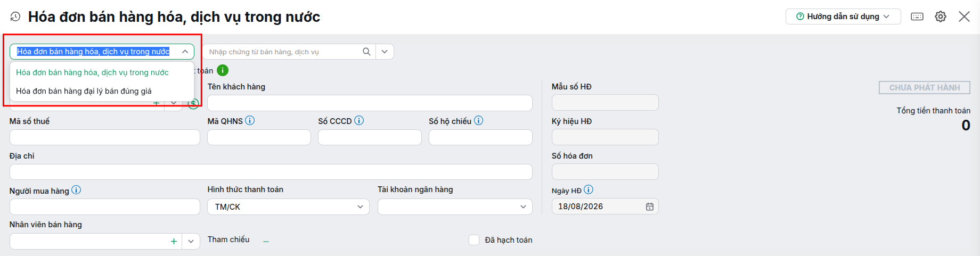
Task: Open Hướng dẫn sử dụng dropdown
Action: [x=843, y=16]
